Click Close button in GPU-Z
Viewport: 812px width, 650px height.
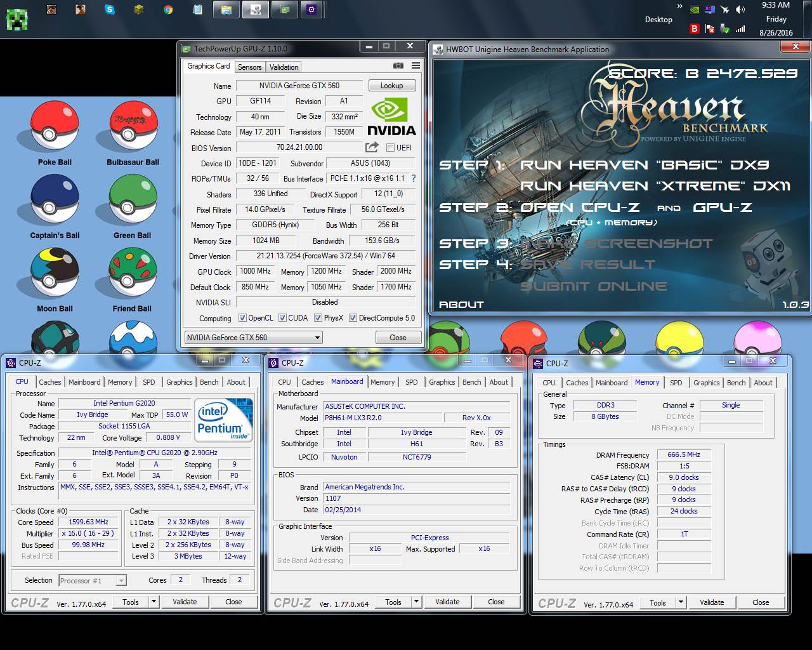click(398, 338)
